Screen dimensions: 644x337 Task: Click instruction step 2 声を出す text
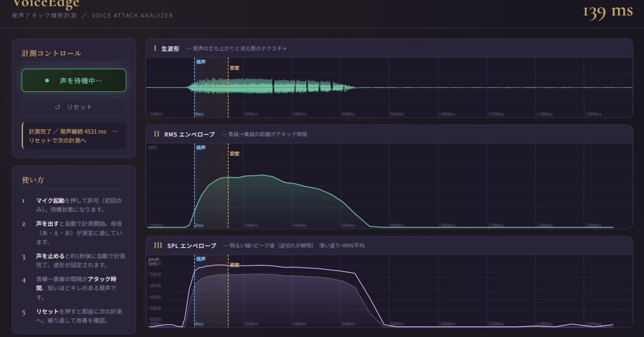point(48,223)
